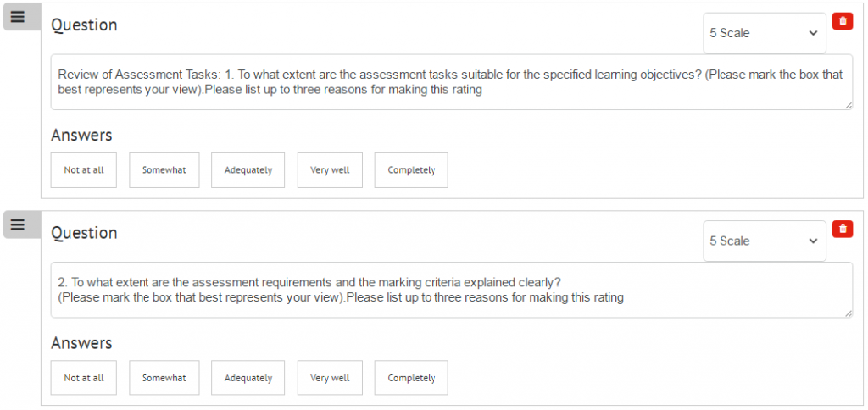Open the second question's 5 Scale dropdown
Screen dimensions: 868x410
point(765,241)
